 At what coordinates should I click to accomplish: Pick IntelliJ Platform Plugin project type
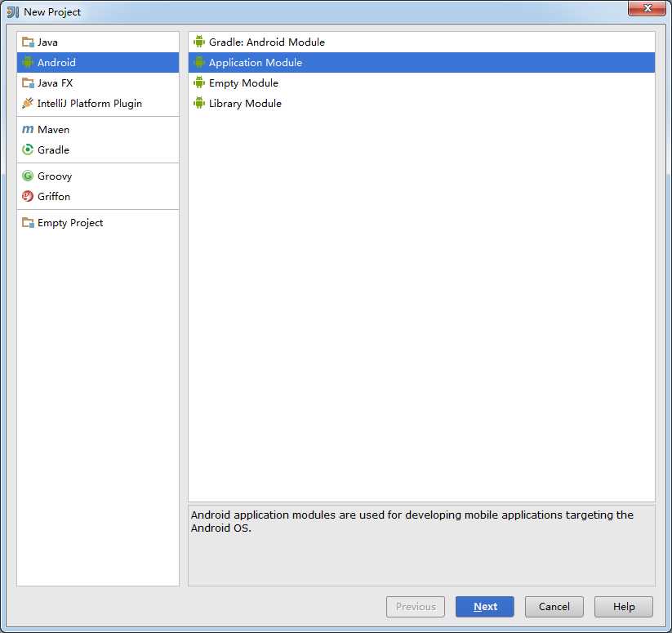(x=98, y=103)
